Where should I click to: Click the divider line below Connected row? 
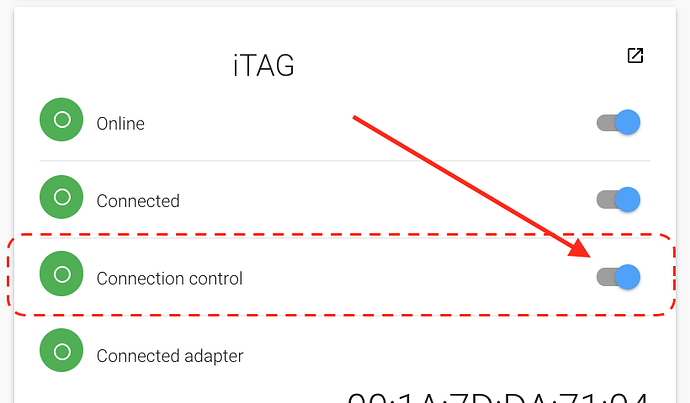(300, 238)
